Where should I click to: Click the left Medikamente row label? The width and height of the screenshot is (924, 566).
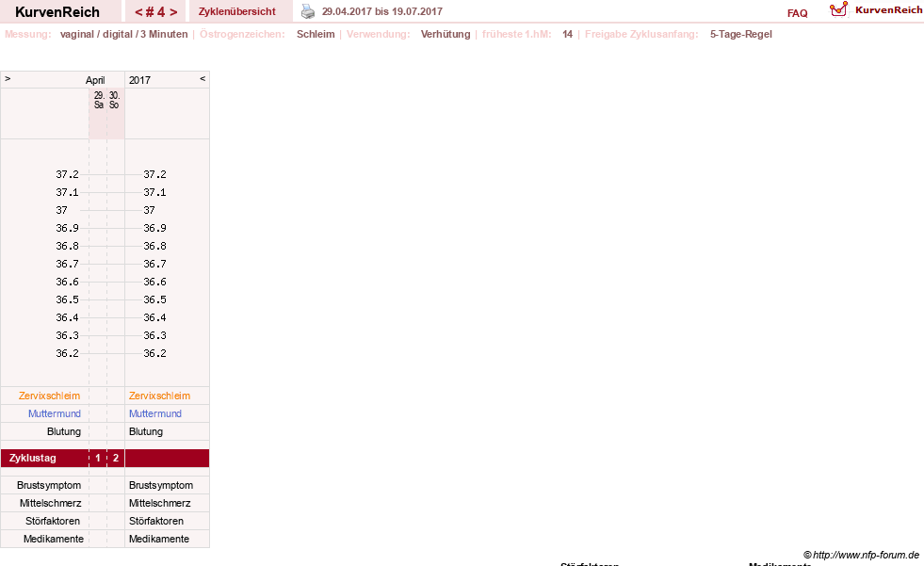pyautogui.click(x=53, y=539)
